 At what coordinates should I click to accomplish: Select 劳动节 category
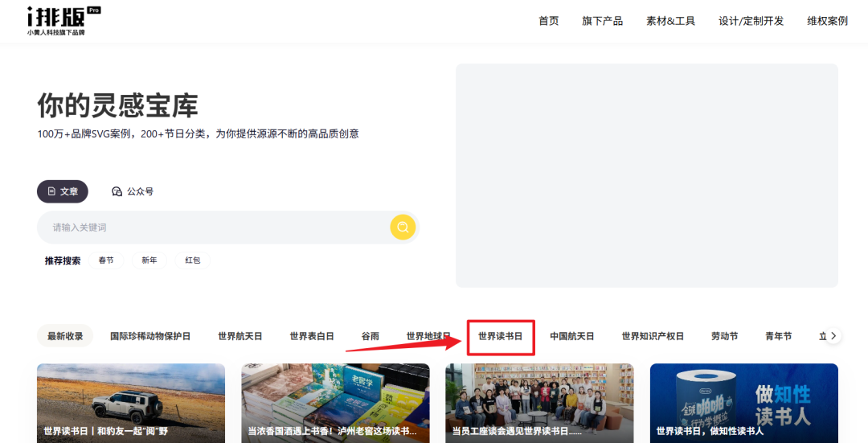point(725,336)
